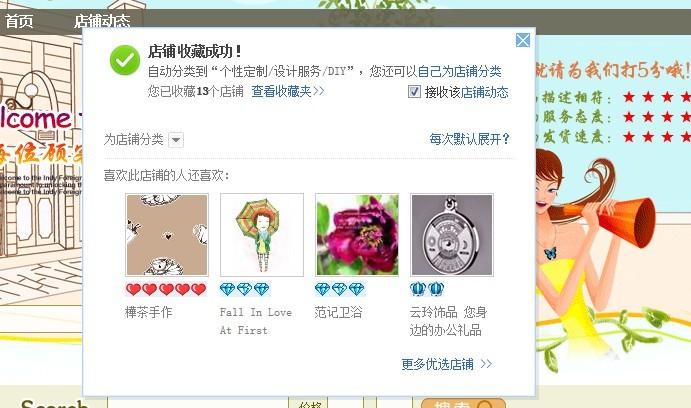Click the diamond rating icons under 范记卫浴
The image size is (691, 408).
[x=339, y=289]
